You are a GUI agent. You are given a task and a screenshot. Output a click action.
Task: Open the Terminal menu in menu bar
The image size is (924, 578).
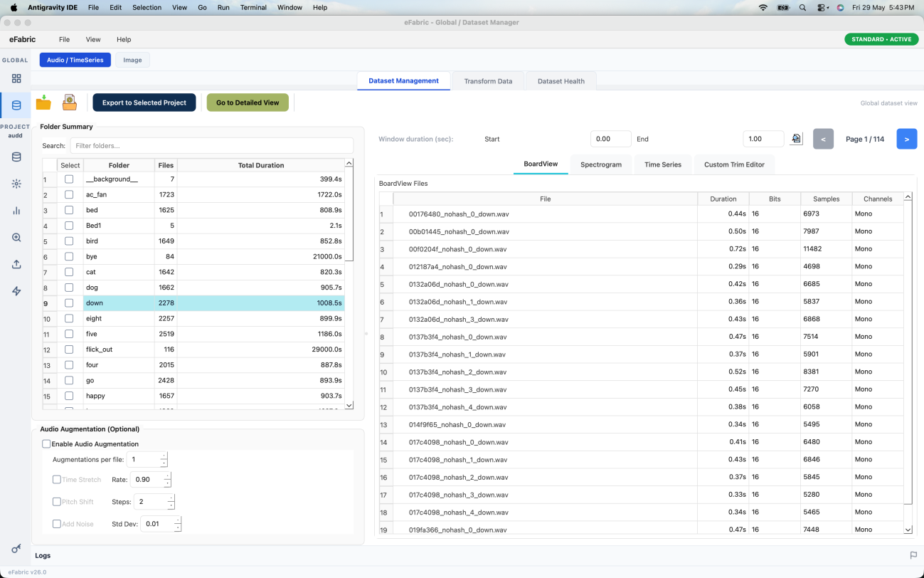coord(253,7)
